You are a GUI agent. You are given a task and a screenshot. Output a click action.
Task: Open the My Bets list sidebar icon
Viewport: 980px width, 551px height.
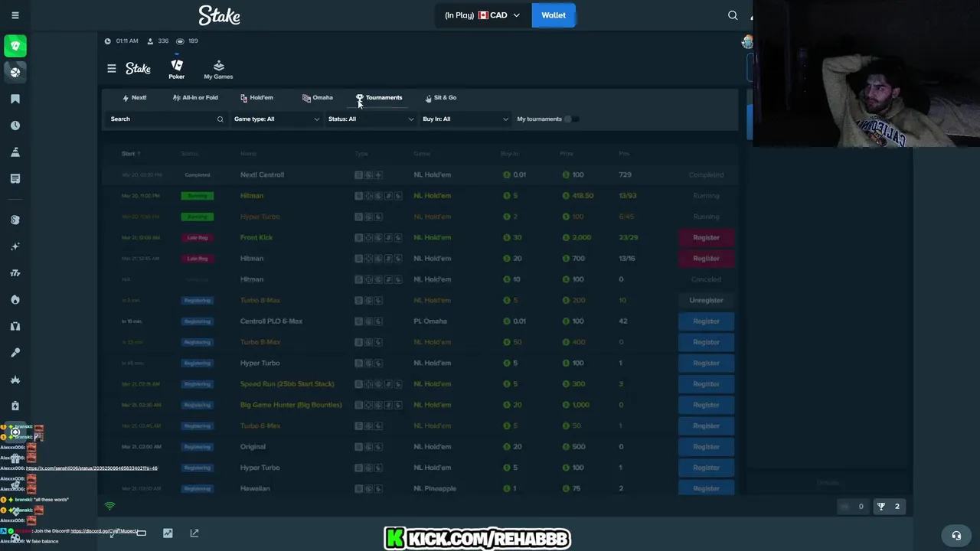15,178
